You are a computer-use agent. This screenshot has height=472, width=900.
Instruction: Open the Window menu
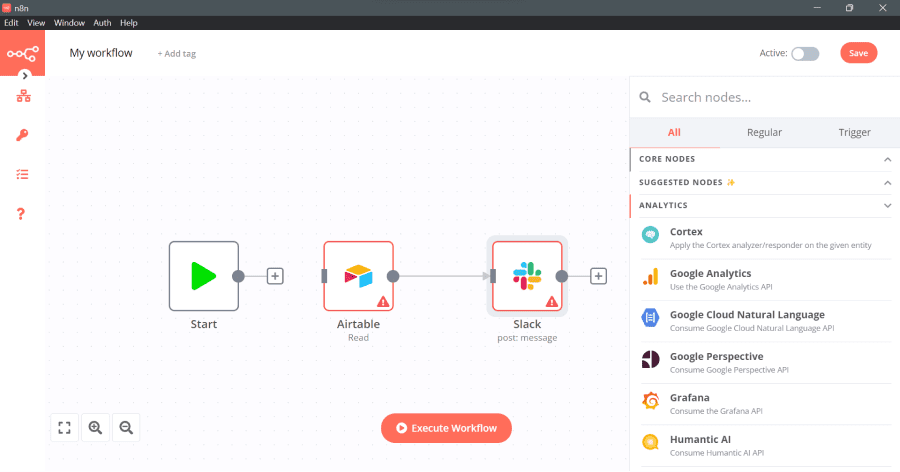pyautogui.click(x=69, y=23)
